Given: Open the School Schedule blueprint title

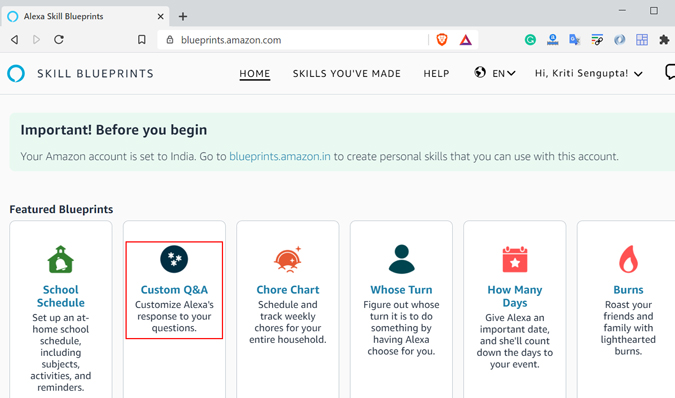Looking at the screenshot, I should pos(61,296).
